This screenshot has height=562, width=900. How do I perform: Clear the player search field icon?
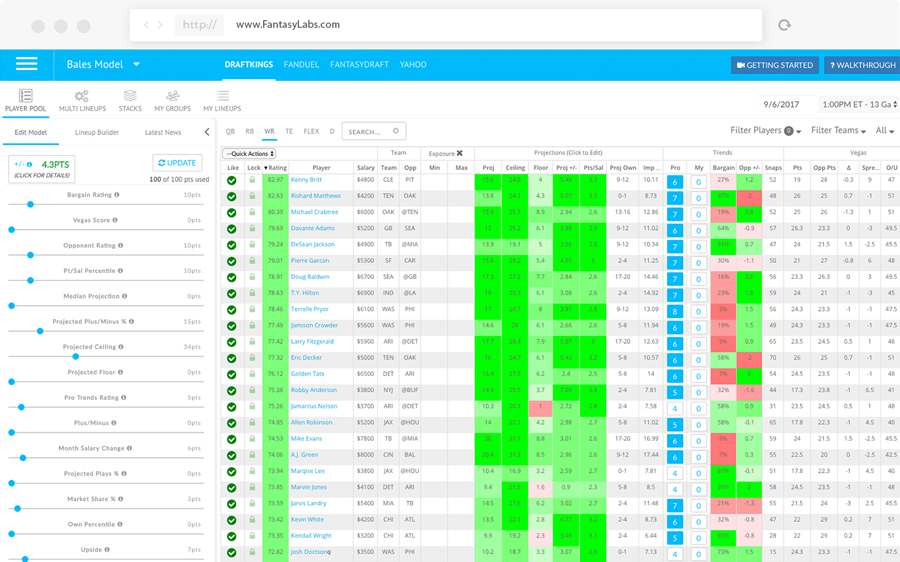[395, 131]
